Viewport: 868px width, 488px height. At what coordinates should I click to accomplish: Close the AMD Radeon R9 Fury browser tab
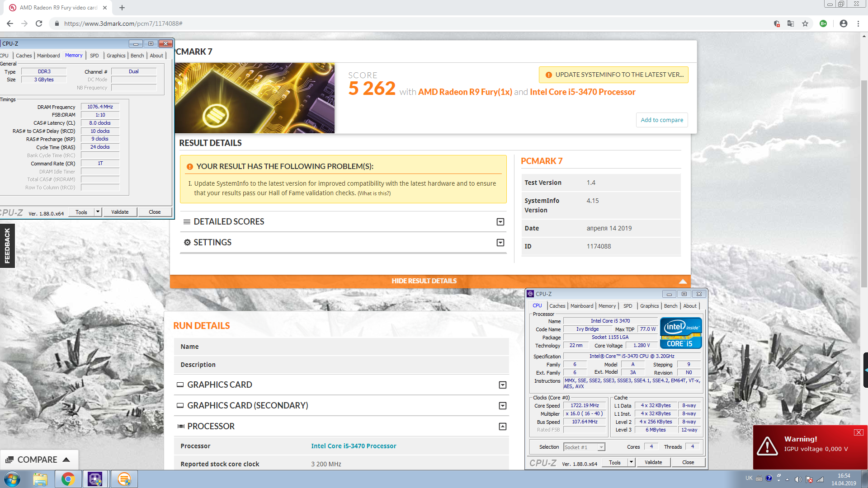coord(105,8)
